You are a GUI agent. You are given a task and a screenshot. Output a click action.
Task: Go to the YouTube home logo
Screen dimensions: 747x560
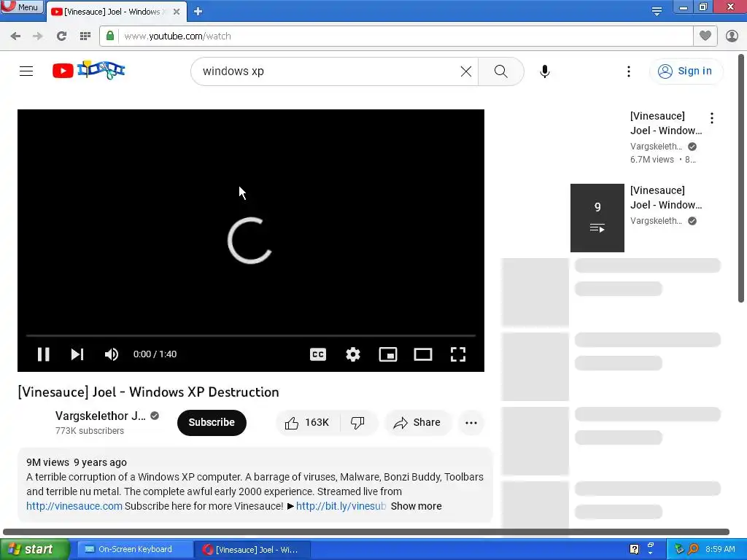[88, 71]
